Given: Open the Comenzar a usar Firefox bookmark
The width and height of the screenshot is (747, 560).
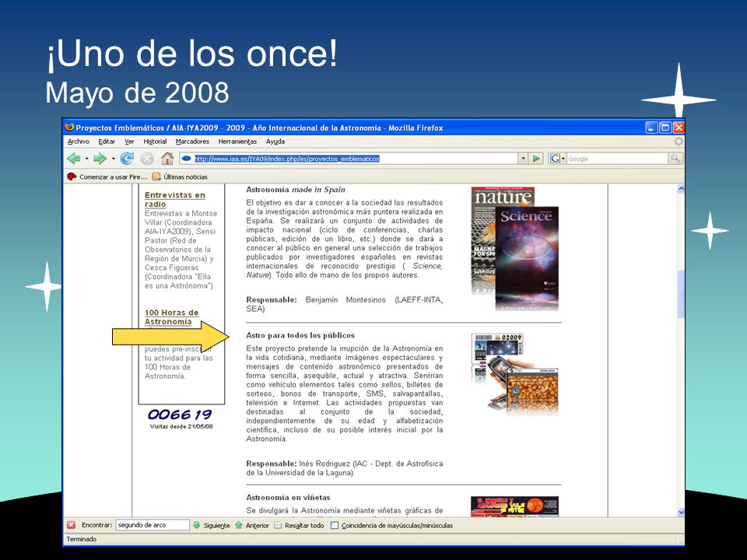Looking at the screenshot, I should (x=107, y=177).
